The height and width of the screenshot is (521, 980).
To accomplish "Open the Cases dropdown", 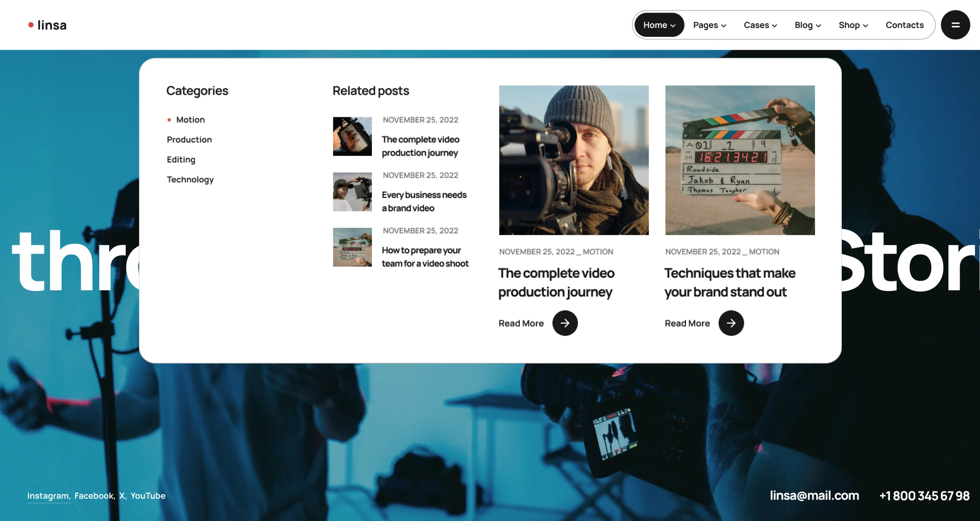I will click(760, 25).
